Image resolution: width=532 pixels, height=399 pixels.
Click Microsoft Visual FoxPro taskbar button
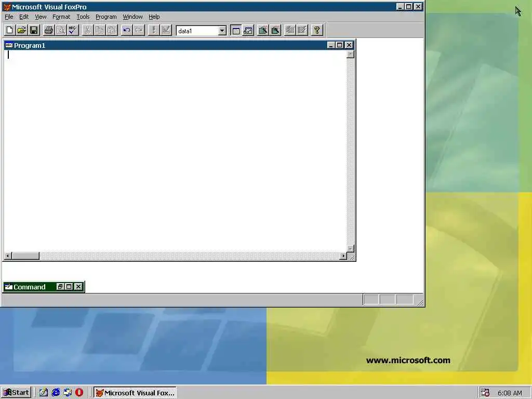pyautogui.click(x=135, y=393)
